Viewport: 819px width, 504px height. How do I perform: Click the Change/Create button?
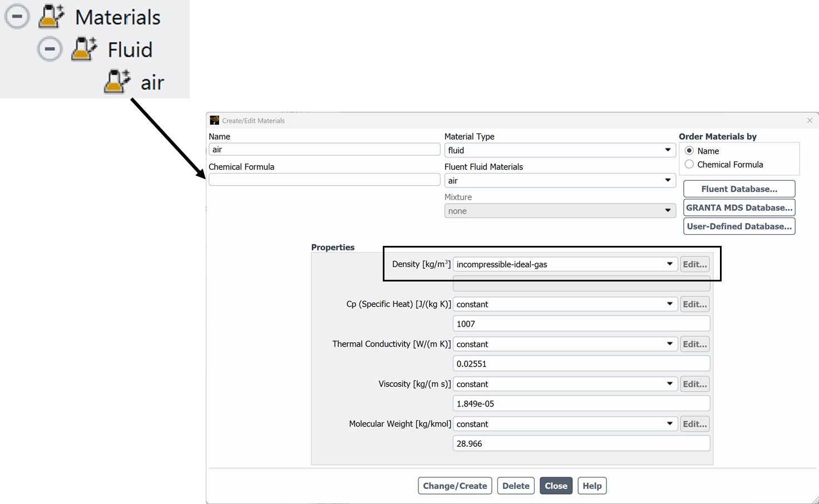click(455, 486)
